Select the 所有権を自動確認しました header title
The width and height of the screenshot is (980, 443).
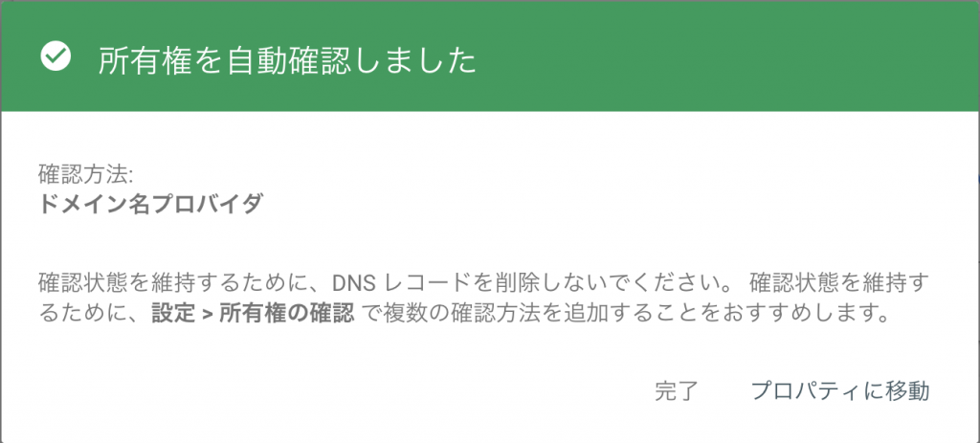click(x=287, y=62)
